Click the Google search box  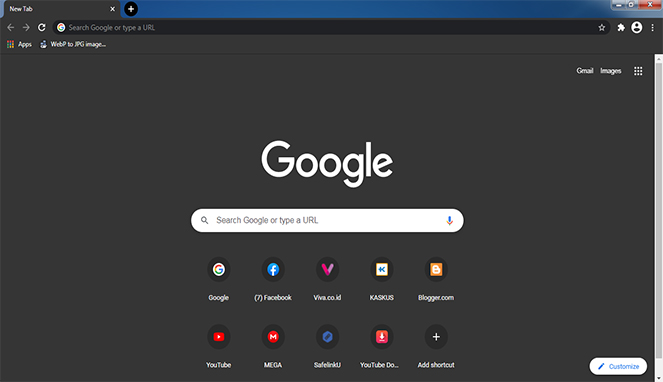(x=327, y=220)
